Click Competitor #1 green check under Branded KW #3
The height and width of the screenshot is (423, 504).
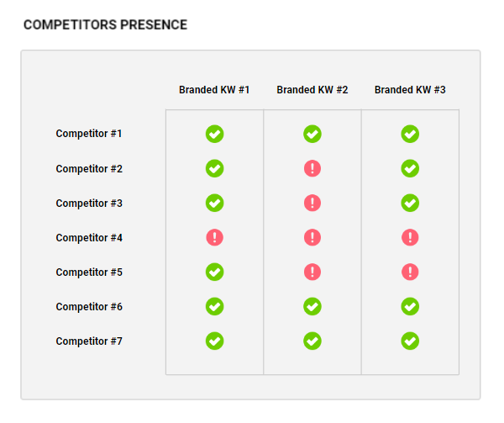coord(410,134)
